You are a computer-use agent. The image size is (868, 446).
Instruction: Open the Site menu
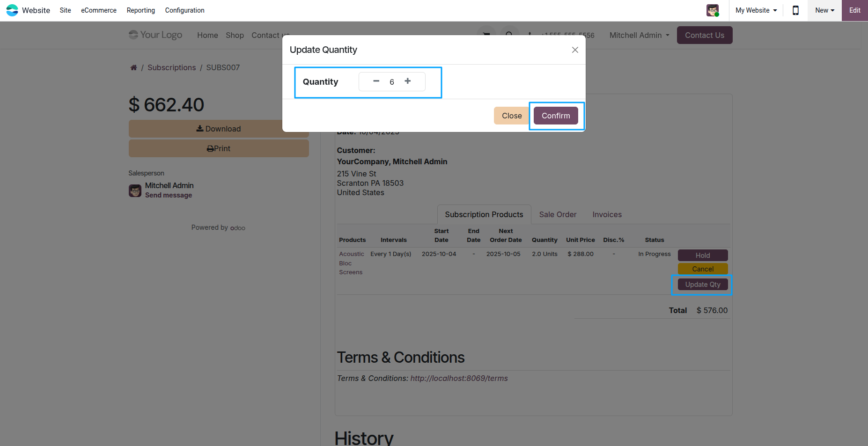(x=66, y=10)
